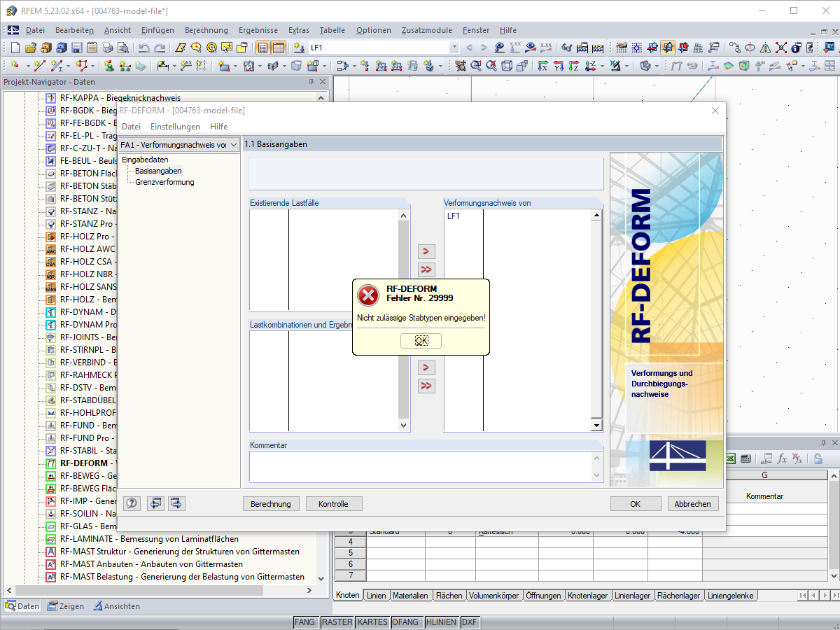
Task: Toggle HLINIEN guidelines in status bar
Action: coord(441,622)
